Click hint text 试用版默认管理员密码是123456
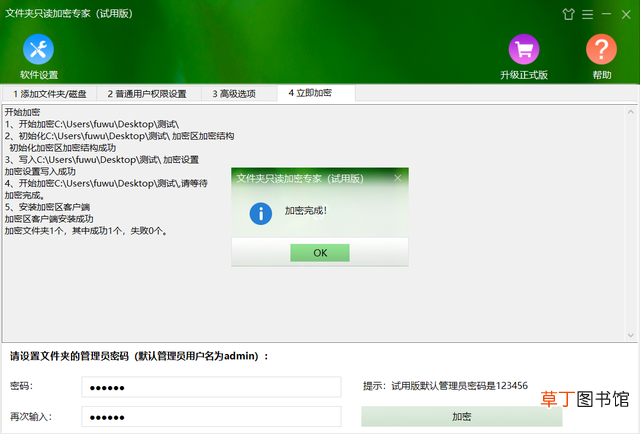This screenshot has width=640, height=434. click(x=459, y=386)
